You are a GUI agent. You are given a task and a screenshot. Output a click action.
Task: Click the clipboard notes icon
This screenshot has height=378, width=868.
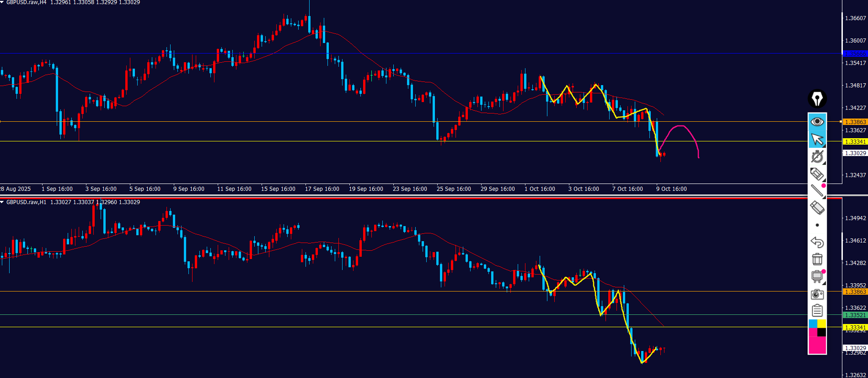pyautogui.click(x=817, y=311)
